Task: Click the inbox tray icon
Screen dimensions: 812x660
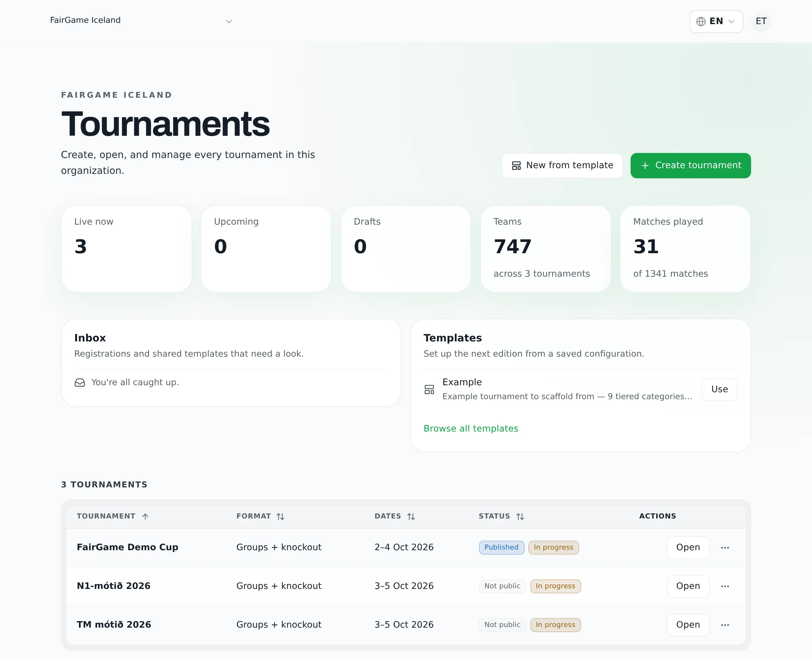Action: [x=80, y=382]
